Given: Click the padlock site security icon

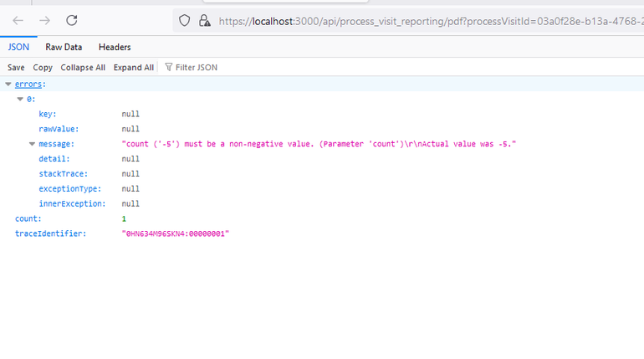Looking at the screenshot, I should click(x=204, y=21).
